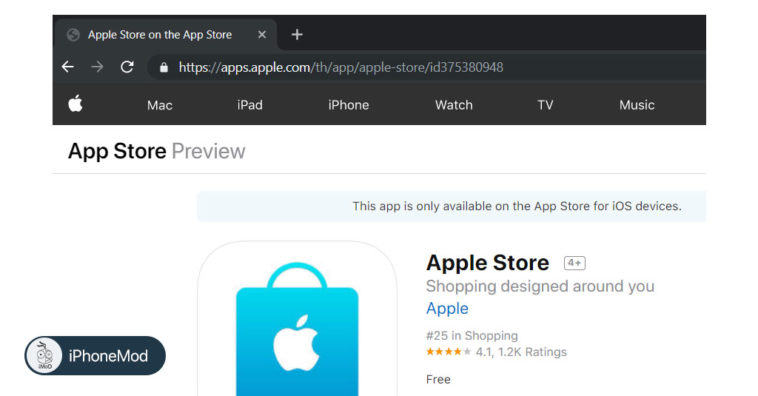
Task: Open the iPhone menu item
Action: pos(348,105)
